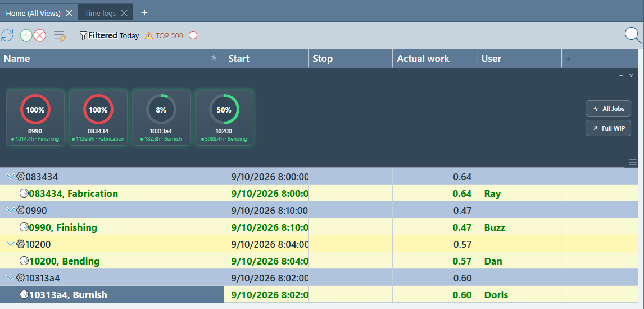644x309 pixels.
Task: Click the Full WIP button
Action: pyautogui.click(x=608, y=128)
